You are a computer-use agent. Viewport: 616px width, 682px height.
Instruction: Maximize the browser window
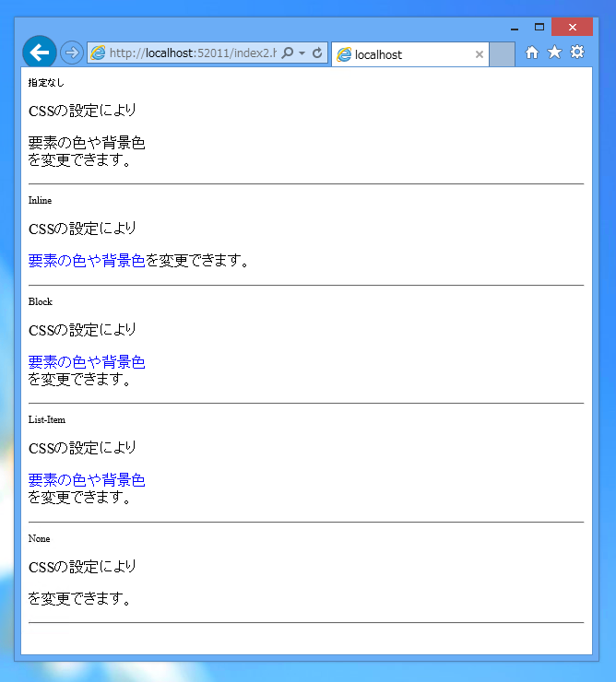point(539,27)
